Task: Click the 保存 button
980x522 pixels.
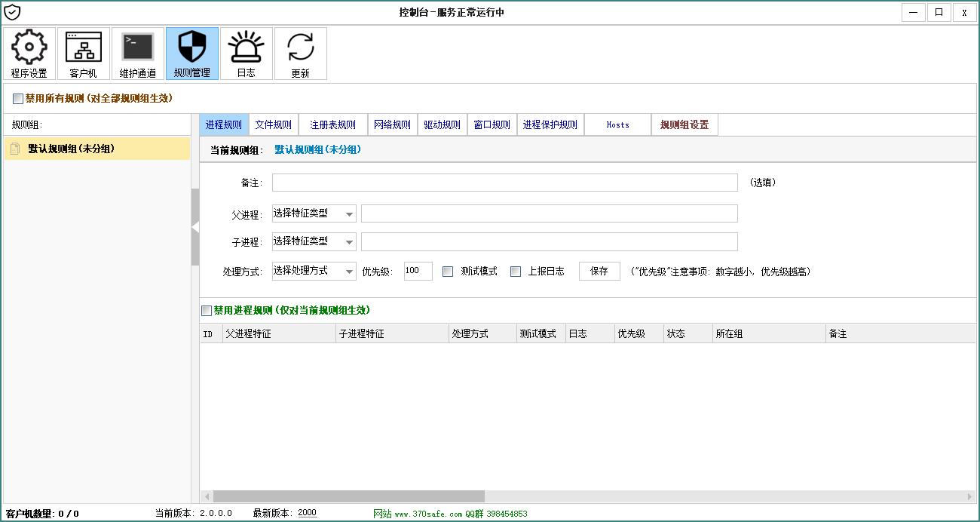Action: [x=599, y=272]
